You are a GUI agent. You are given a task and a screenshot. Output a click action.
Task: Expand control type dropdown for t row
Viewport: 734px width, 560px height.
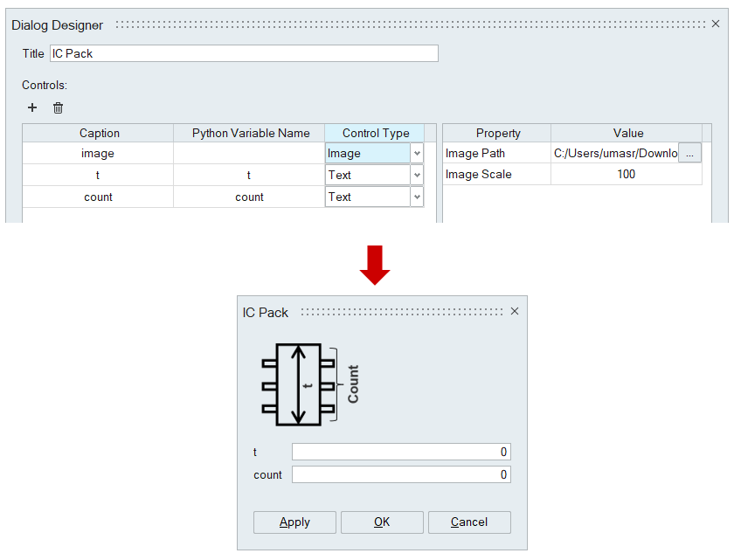coord(417,175)
